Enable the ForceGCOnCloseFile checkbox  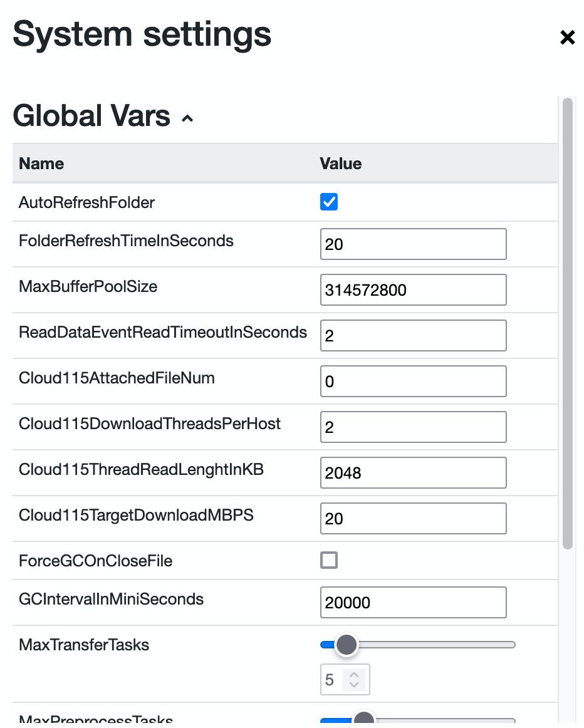coord(329,560)
